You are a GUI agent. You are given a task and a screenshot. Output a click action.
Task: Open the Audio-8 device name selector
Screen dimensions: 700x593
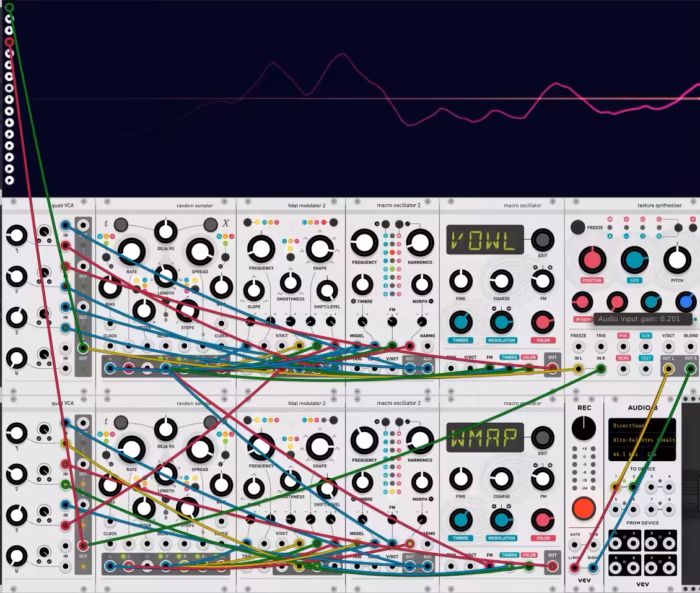click(642, 440)
